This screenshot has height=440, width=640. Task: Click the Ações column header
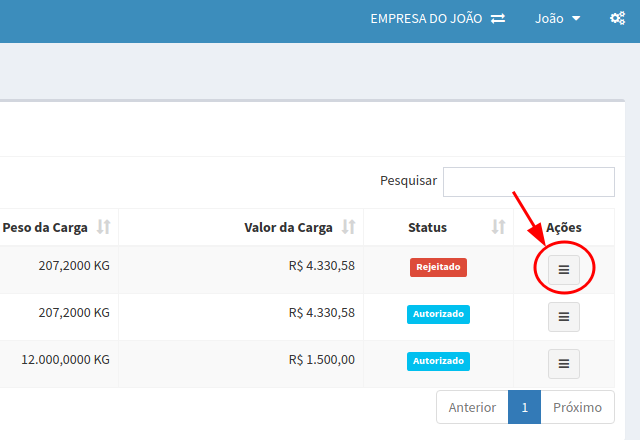click(564, 227)
